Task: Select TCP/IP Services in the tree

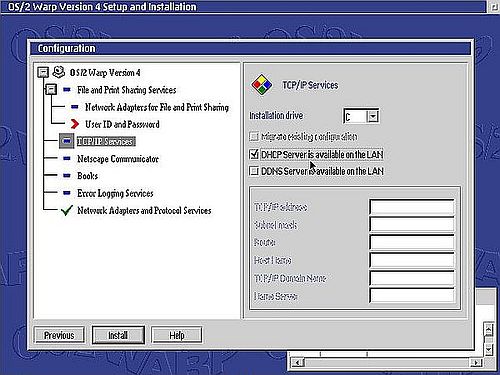Action: [x=106, y=141]
